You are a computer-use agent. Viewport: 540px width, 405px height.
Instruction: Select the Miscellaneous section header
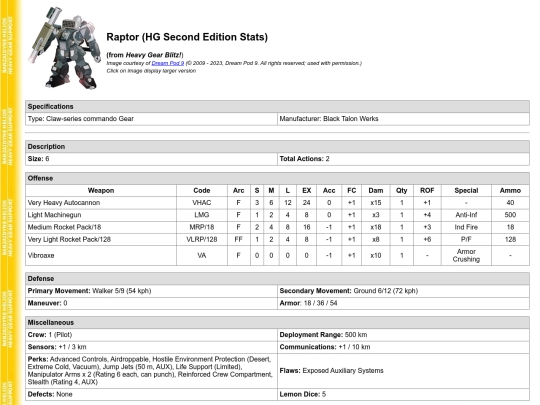pyautogui.click(x=277, y=323)
